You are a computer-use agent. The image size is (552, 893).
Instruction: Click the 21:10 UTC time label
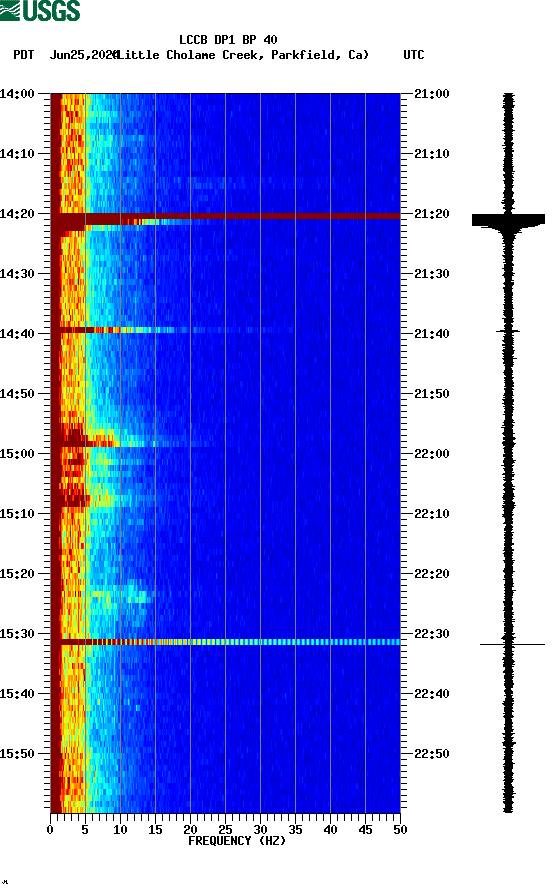coord(432,154)
